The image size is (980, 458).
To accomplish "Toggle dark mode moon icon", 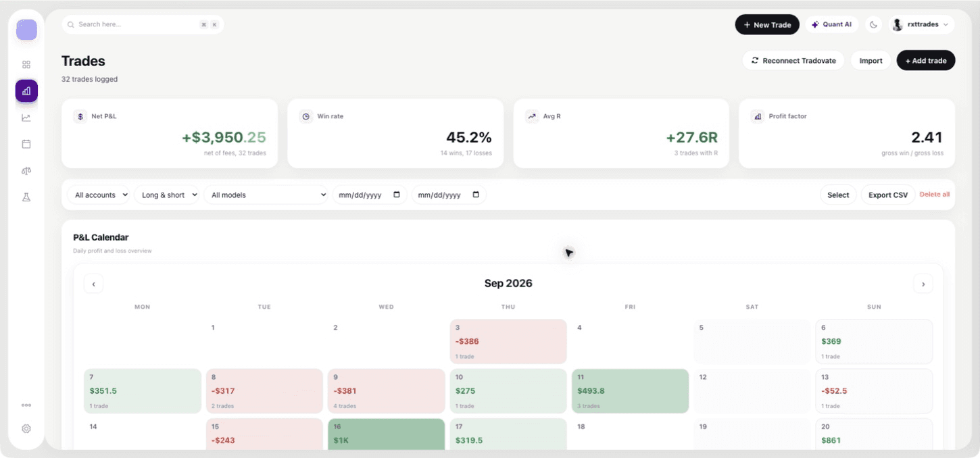I will pyautogui.click(x=873, y=24).
